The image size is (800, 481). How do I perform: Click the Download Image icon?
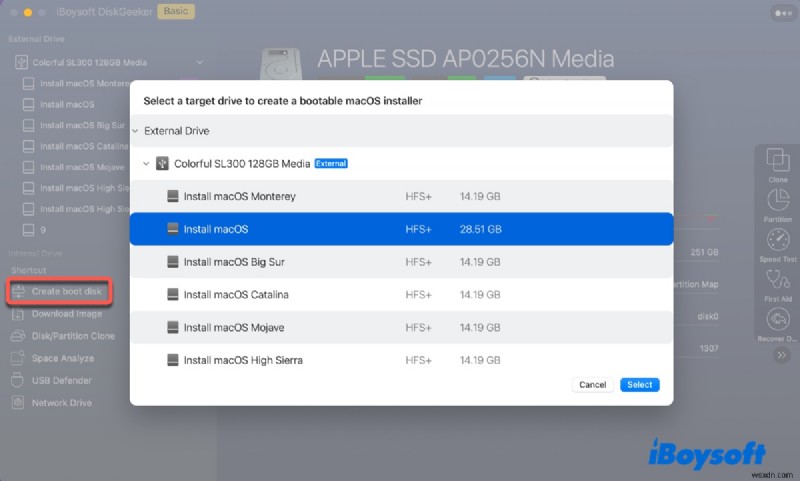pos(18,314)
